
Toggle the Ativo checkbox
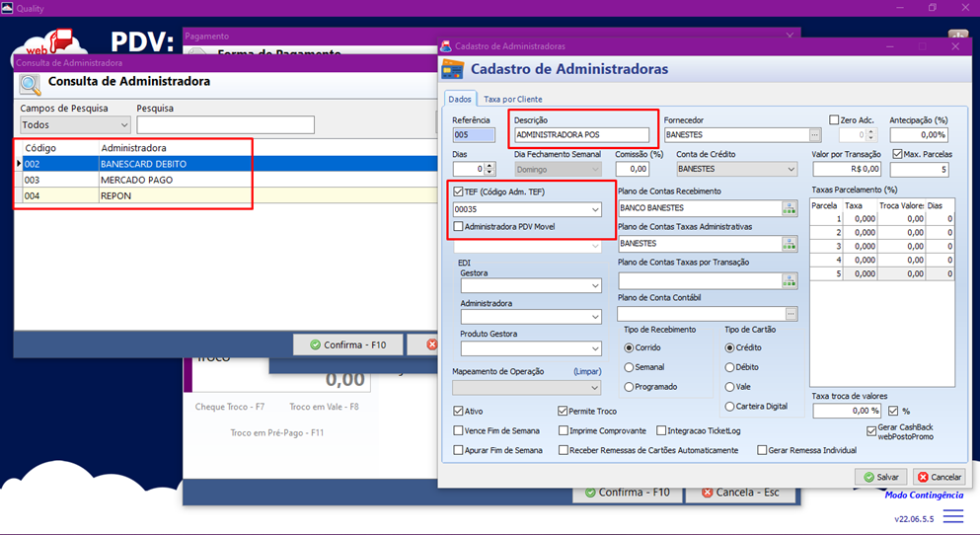pyautogui.click(x=458, y=412)
